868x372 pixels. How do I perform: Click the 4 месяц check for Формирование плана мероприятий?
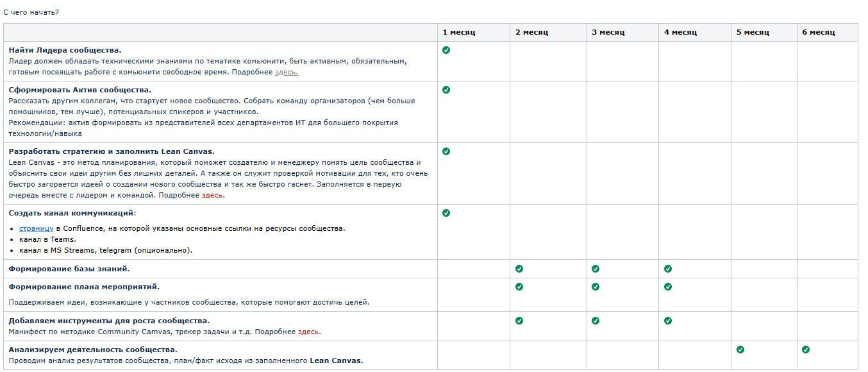point(668,287)
